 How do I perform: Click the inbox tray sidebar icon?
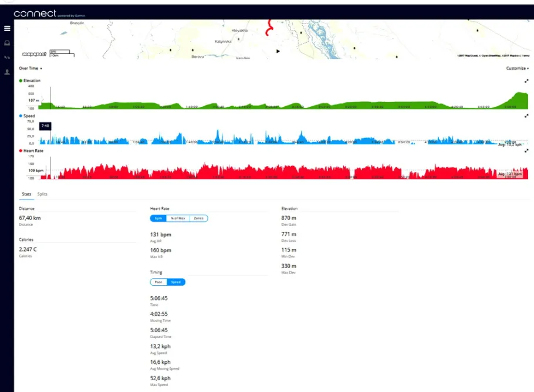tap(7, 43)
